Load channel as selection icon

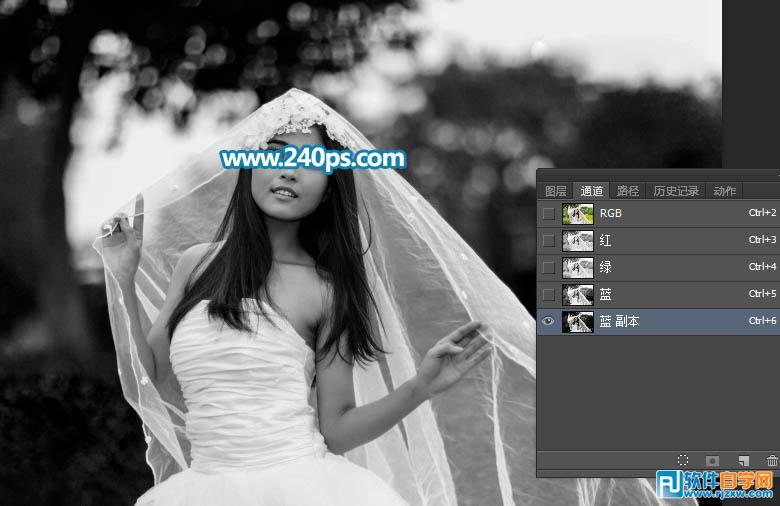pos(683,460)
